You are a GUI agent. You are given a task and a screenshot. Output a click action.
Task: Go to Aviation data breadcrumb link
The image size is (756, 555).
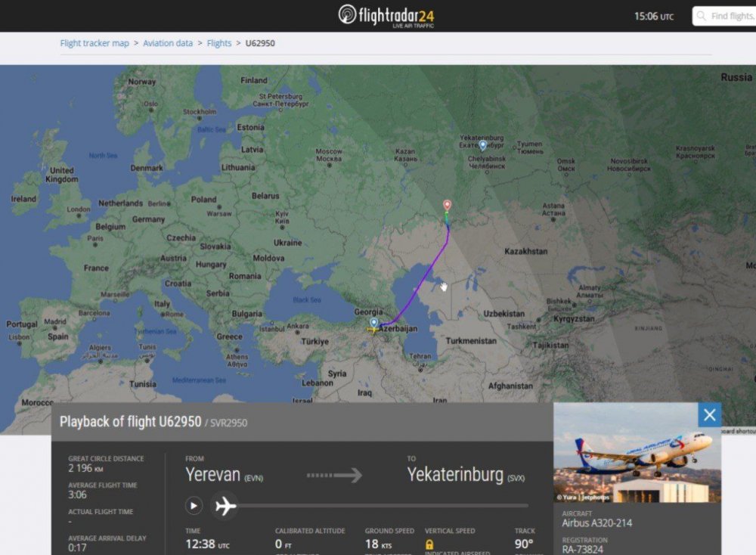coord(168,43)
